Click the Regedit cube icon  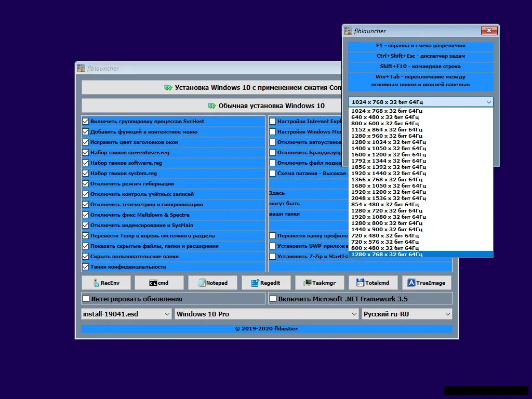coord(255,283)
